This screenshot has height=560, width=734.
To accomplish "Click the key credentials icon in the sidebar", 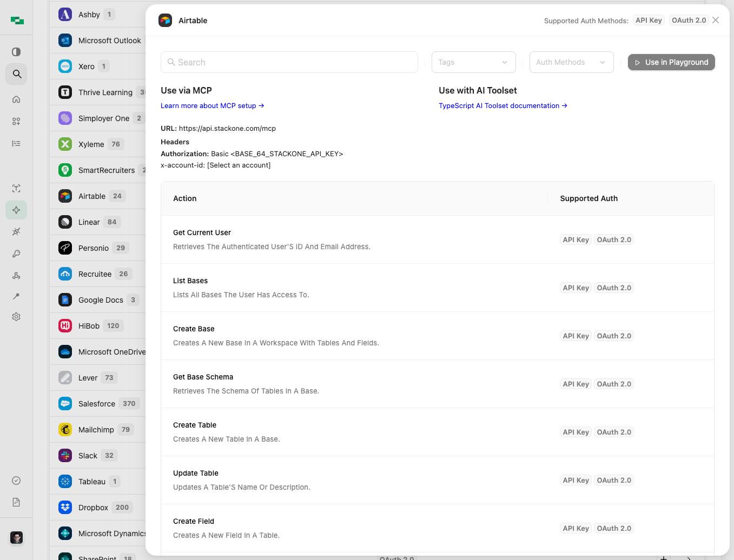I will click(16, 254).
